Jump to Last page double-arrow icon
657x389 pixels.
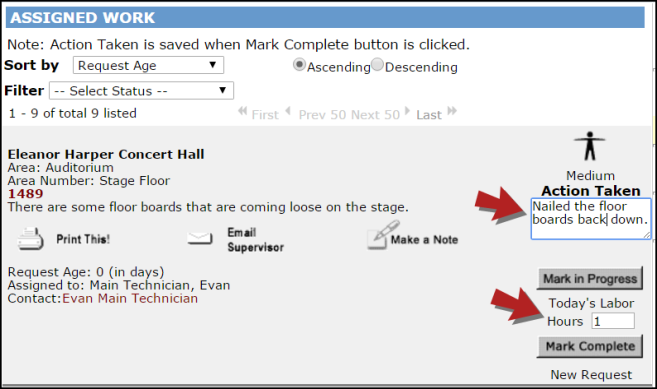click(x=452, y=111)
